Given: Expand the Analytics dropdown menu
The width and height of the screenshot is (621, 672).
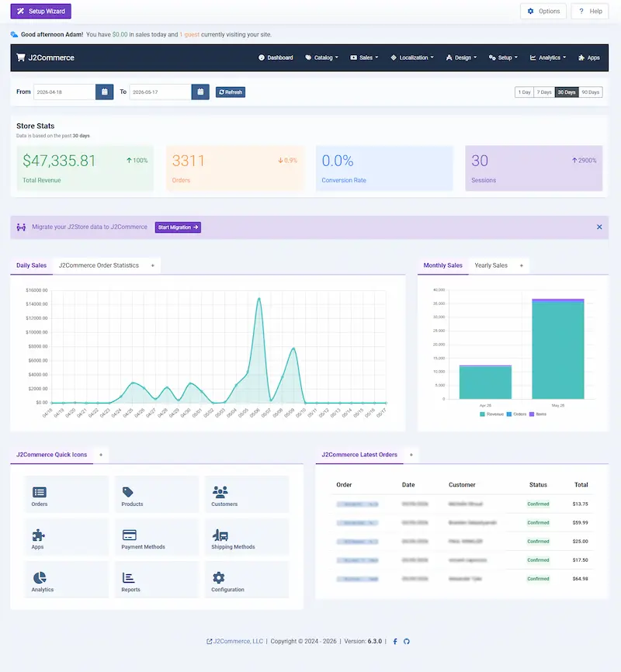Looking at the screenshot, I should pos(548,57).
